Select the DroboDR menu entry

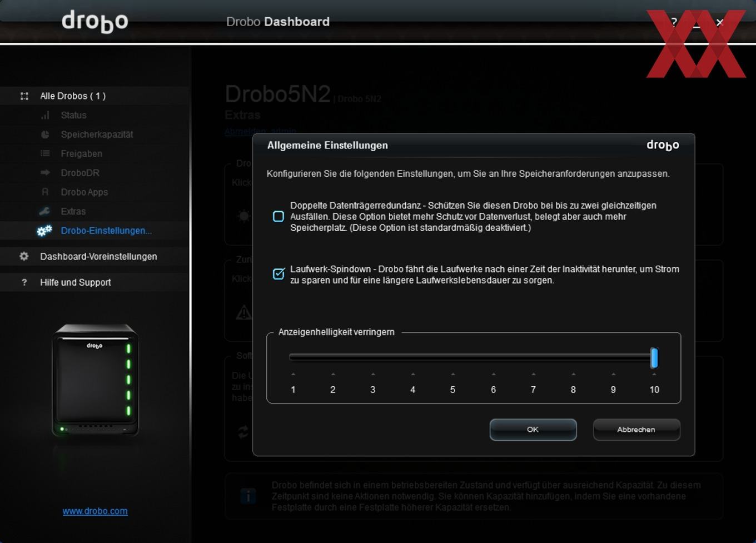coord(80,173)
